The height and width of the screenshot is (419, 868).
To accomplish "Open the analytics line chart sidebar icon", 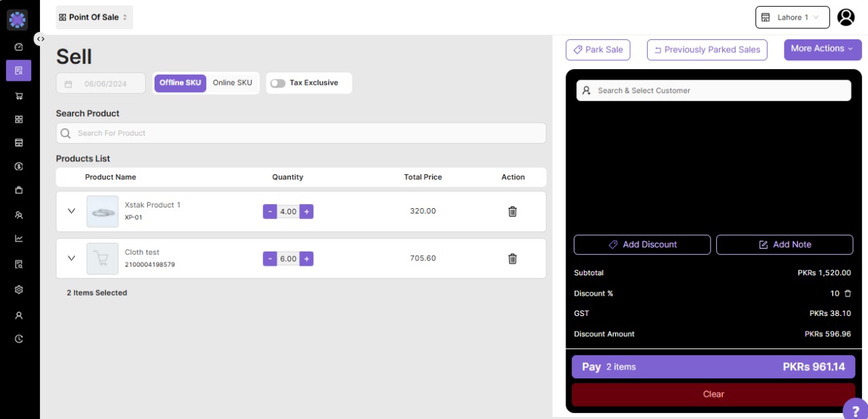I will point(19,239).
